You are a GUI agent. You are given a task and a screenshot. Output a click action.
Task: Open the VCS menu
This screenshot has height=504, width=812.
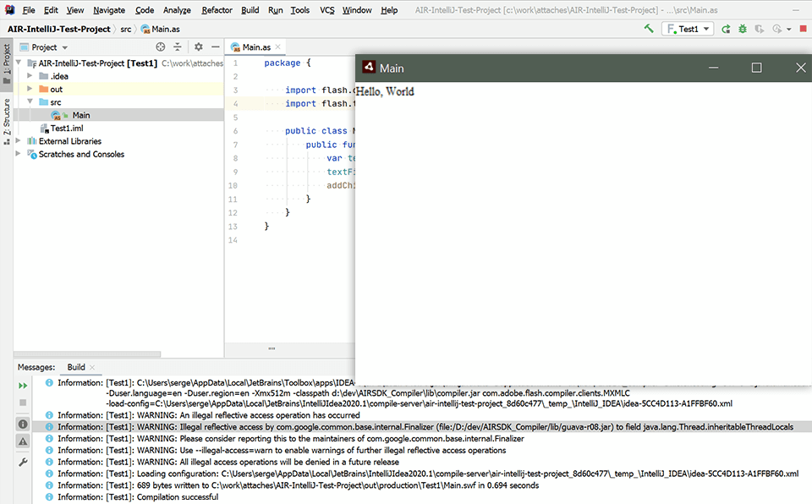coord(326,10)
